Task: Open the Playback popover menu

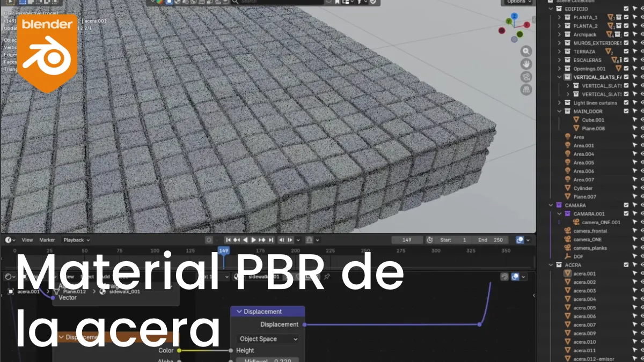Action: click(76, 240)
